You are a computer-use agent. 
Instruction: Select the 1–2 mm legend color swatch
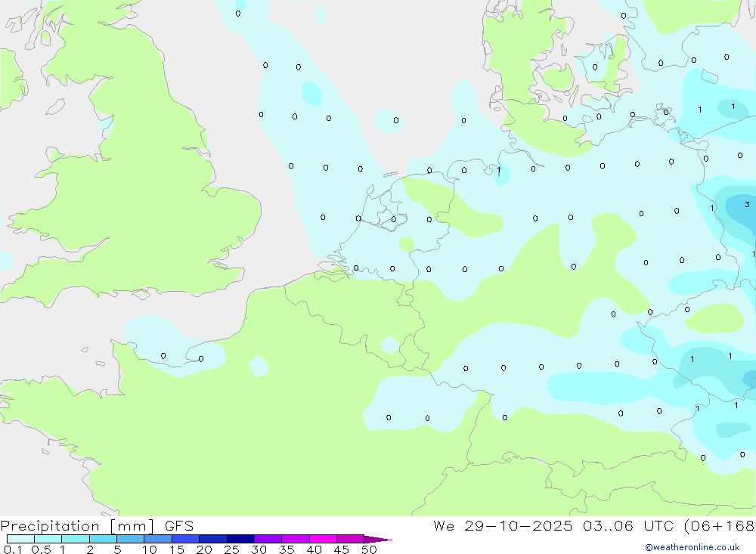point(76,539)
